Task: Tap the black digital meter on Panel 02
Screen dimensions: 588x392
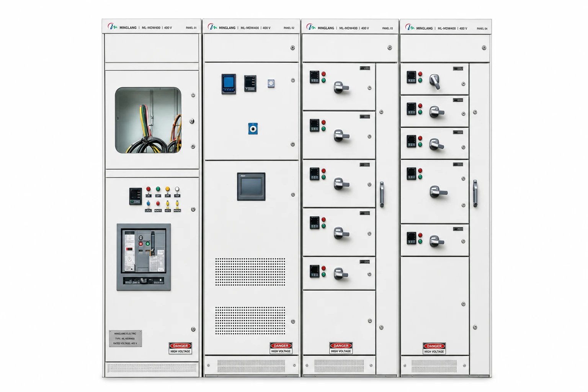Action: coord(250,83)
